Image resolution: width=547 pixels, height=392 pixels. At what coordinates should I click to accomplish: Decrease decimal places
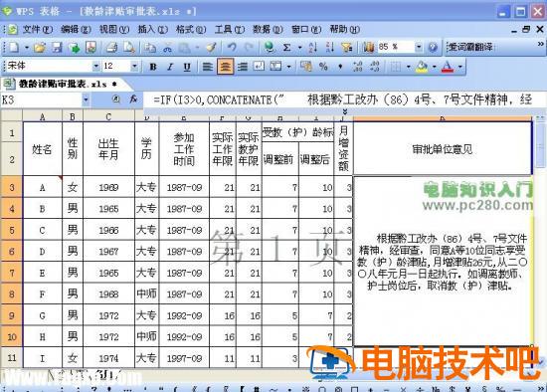[375, 67]
